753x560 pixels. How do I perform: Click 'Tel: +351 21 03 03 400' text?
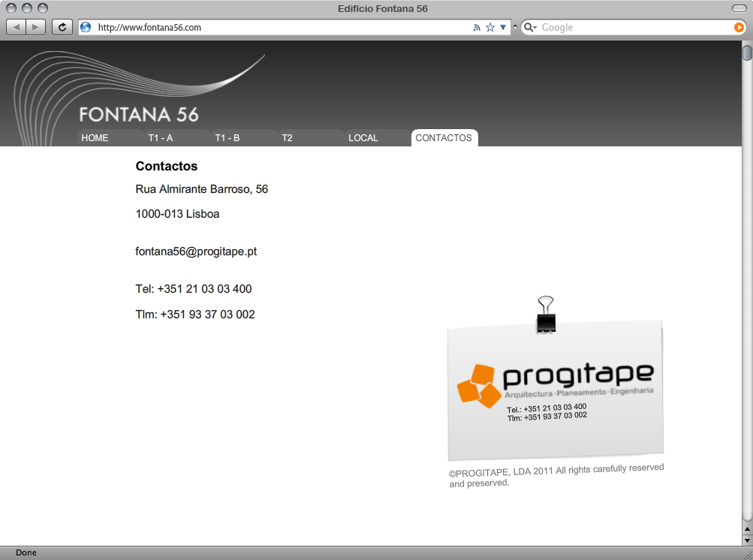(194, 289)
